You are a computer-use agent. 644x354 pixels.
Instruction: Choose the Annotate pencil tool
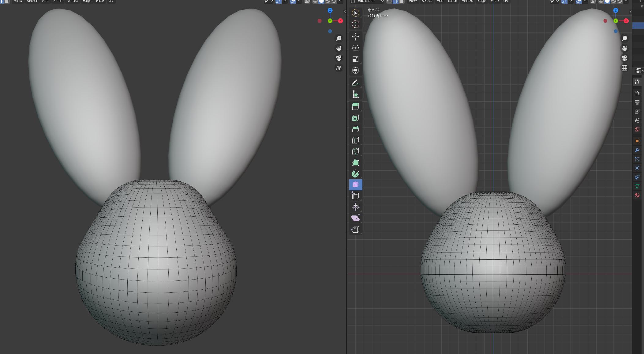(355, 83)
